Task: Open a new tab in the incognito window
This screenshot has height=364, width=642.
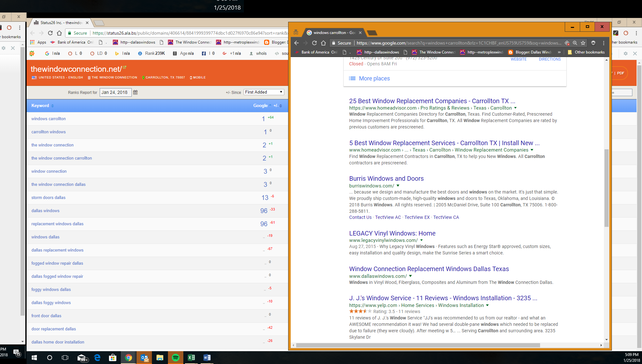Action: 372,33
